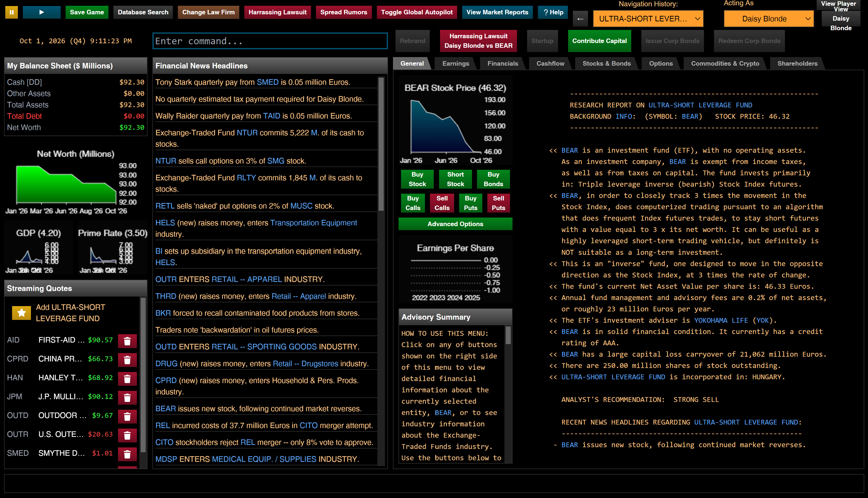
Task: Open Advanced Options for BEAR
Action: pos(455,224)
